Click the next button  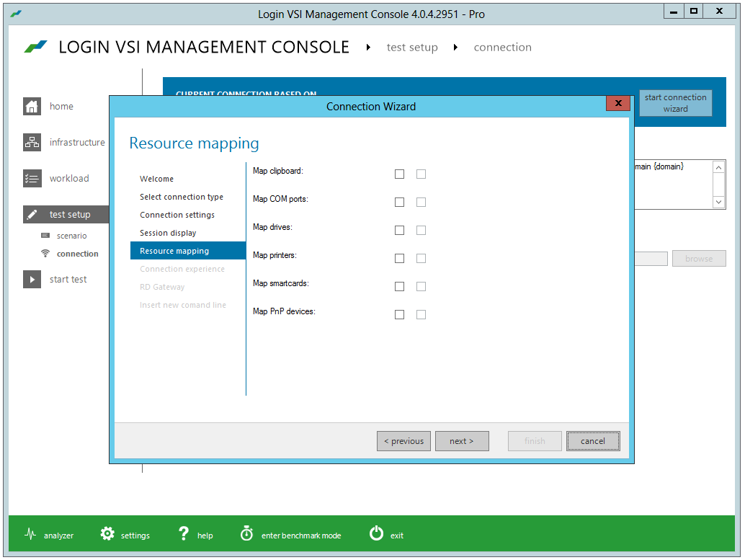[462, 441]
